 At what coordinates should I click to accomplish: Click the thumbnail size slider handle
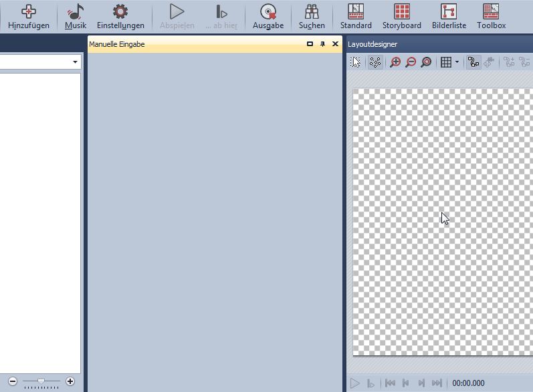[x=41, y=381]
